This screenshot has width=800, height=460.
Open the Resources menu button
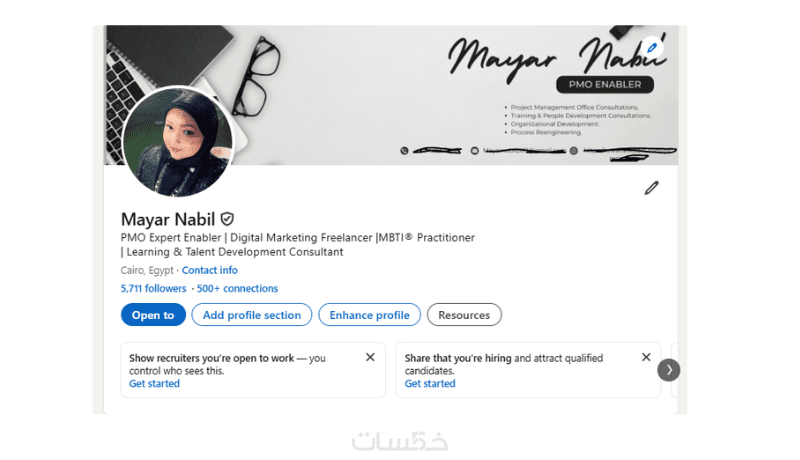point(464,315)
